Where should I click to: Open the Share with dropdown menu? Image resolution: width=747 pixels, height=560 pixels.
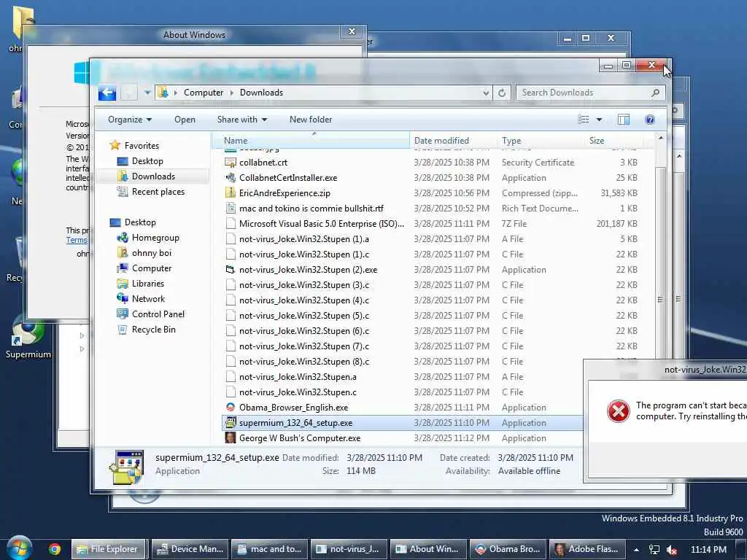tap(242, 120)
